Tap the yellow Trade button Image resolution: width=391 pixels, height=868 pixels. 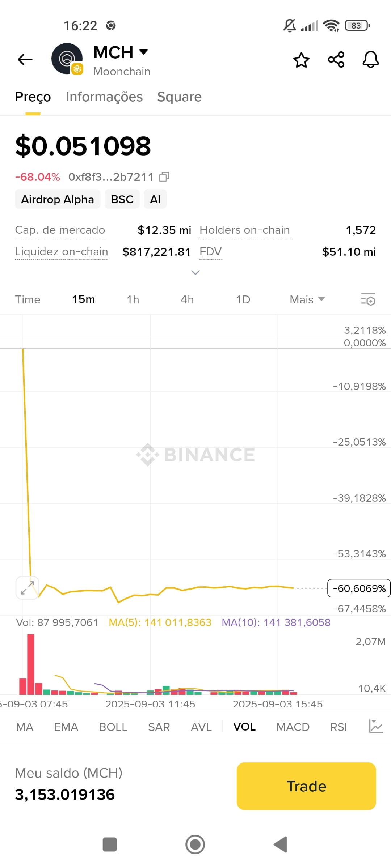click(x=306, y=786)
